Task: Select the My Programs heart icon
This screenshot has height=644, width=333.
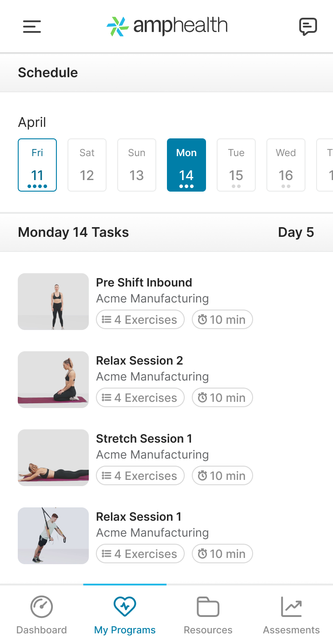Action: 125,607
